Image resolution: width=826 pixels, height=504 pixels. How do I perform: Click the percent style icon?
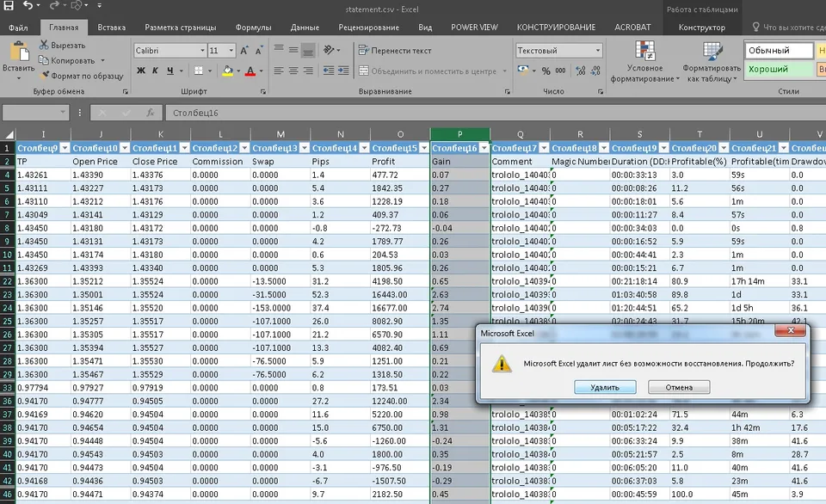click(x=546, y=71)
